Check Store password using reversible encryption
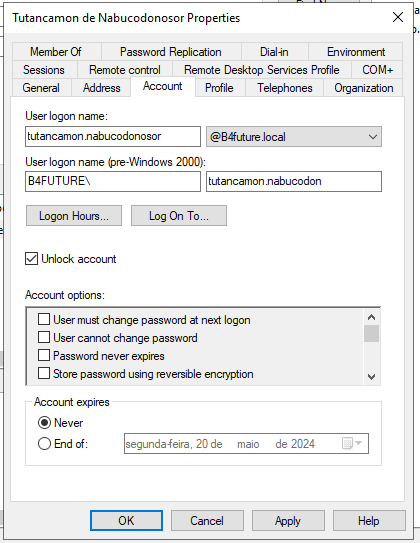The image size is (420, 543). (44, 373)
